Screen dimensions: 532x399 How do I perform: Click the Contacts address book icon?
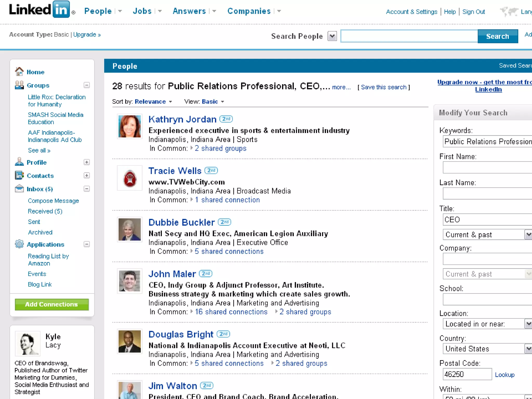pyautogui.click(x=19, y=175)
